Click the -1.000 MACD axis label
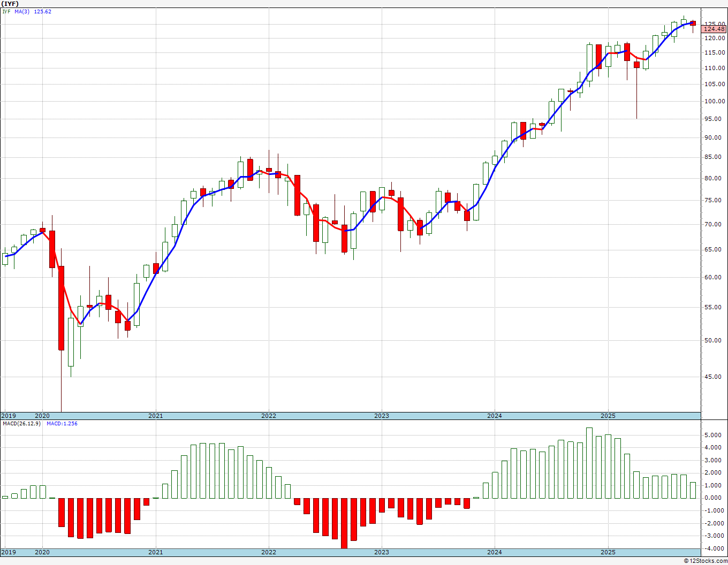728x565 pixels. pos(714,510)
